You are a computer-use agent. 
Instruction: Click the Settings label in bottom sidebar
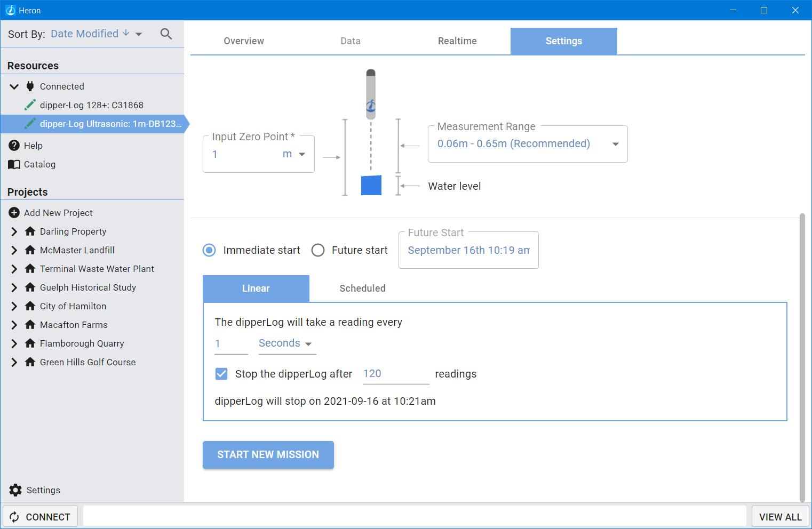pyautogui.click(x=43, y=490)
